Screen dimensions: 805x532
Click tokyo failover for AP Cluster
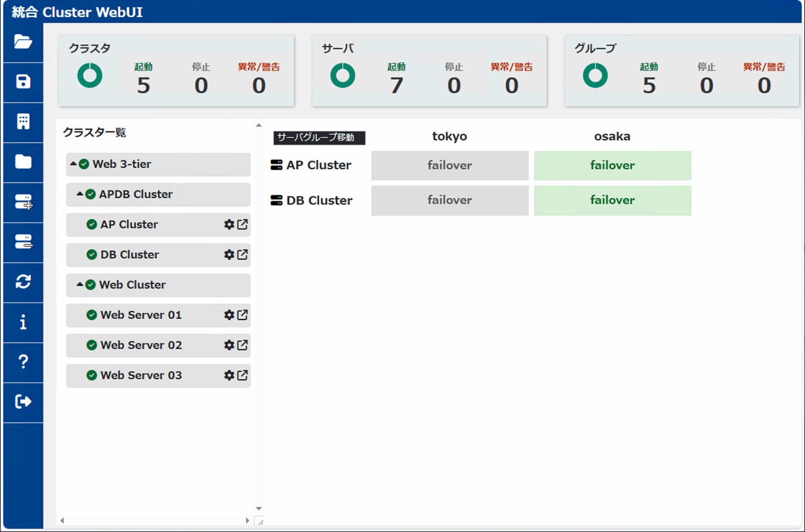pos(450,165)
